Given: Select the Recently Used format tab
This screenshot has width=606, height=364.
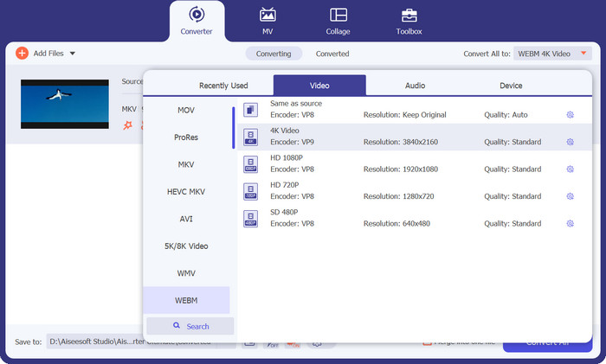Looking at the screenshot, I should click(223, 86).
